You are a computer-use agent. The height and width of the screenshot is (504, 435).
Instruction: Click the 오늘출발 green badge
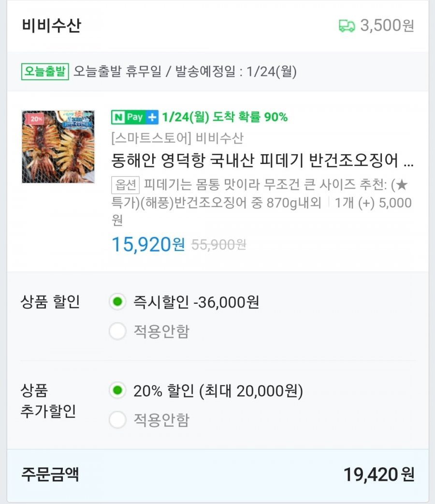point(45,72)
